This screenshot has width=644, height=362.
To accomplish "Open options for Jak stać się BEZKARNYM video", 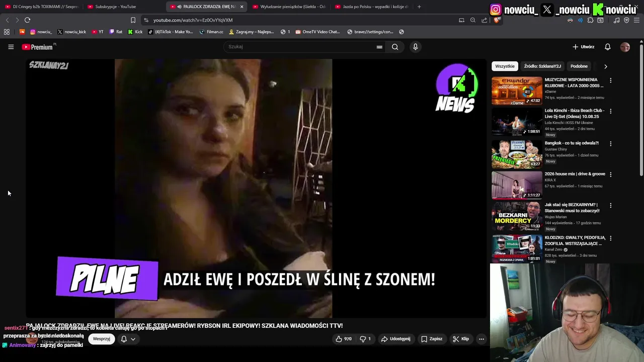I will pyautogui.click(x=610, y=206).
